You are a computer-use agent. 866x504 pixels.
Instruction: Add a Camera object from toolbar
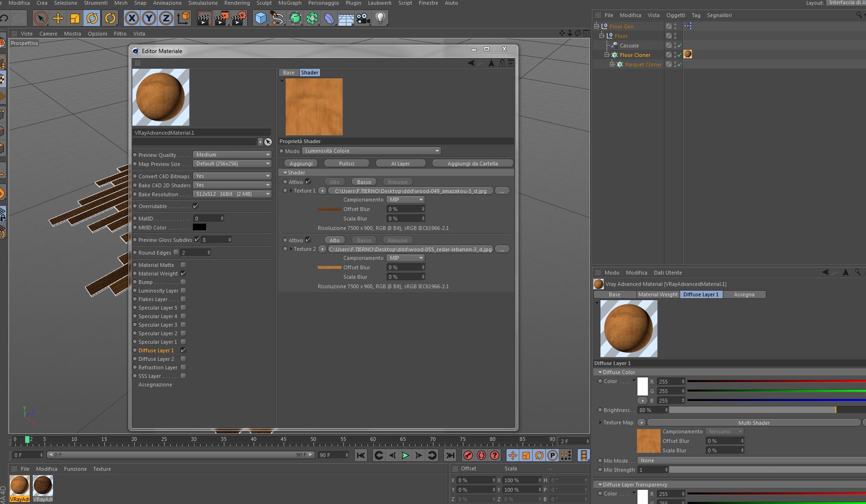click(x=363, y=18)
